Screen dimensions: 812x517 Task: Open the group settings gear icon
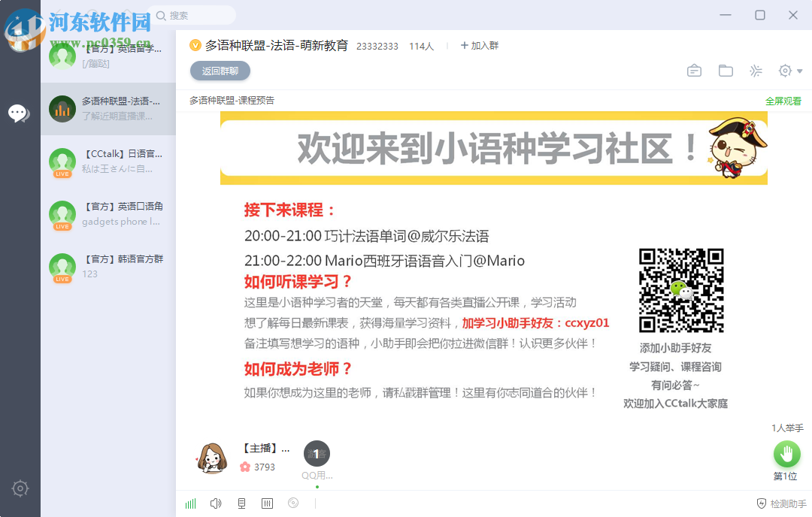point(783,70)
